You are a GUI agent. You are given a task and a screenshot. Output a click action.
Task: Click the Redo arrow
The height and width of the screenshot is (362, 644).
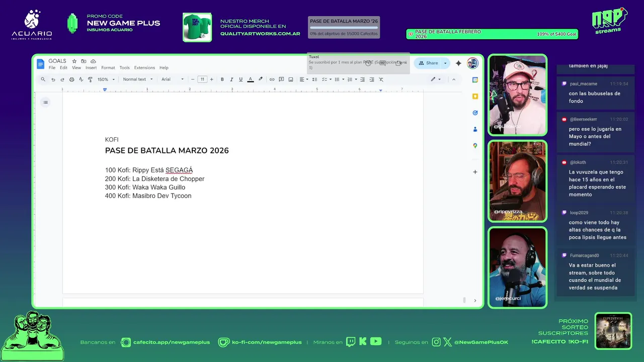click(x=62, y=79)
